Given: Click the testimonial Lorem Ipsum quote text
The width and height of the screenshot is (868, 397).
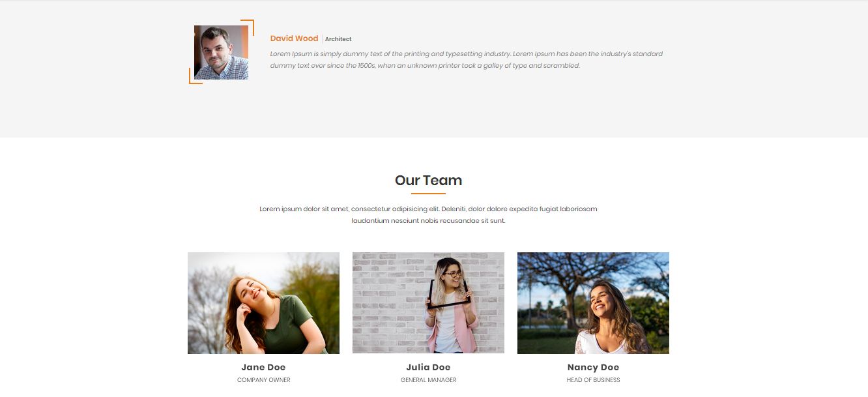Looking at the screenshot, I should 467,60.
